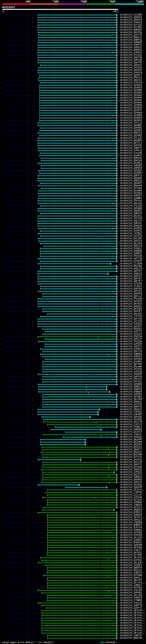Viewport: 146px width, 644px height.
Task: Select hit label UniRef100_C5LZ49
Action: (131, 590)
